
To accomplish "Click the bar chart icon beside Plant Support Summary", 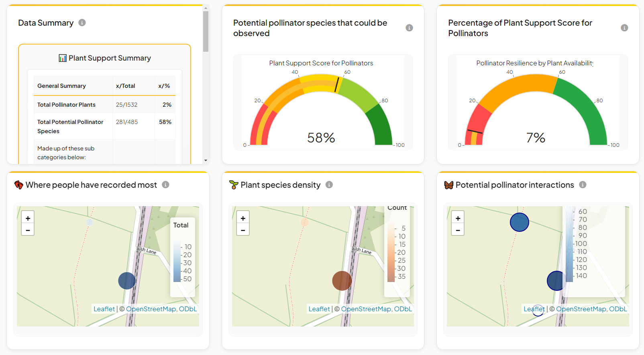I will tap(63, 58).
